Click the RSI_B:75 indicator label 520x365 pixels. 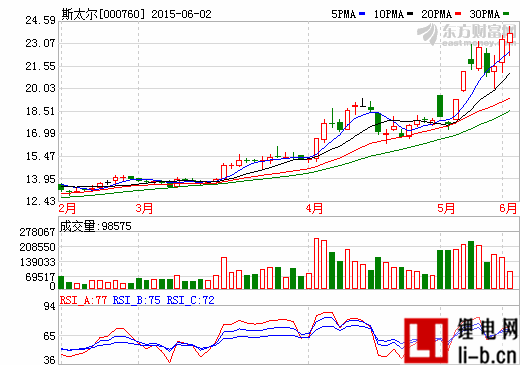137,300
